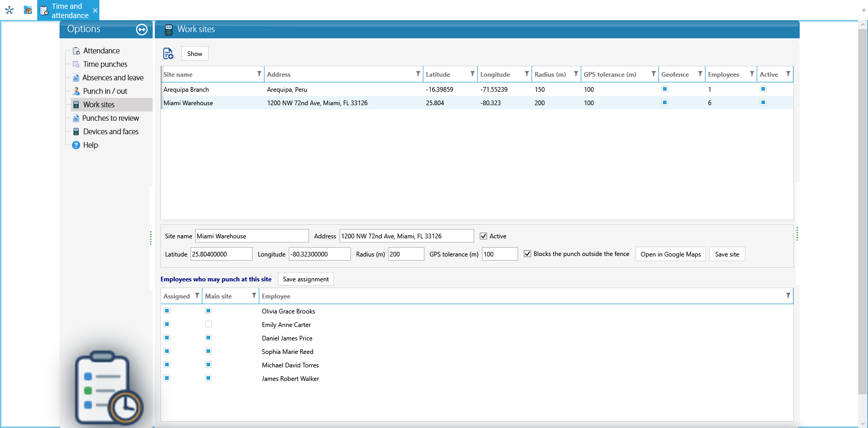The image size is (868, 428).
Task: Toggle the Active checkbox in site form
Action: (x=483, y=236)
